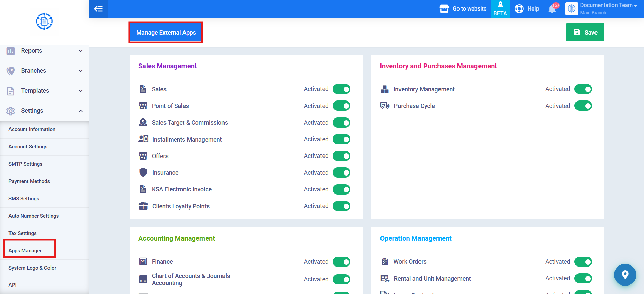Toggle the Purchase Cycle switch
This screenshot has width=644, height=294.
coord(583,106)
